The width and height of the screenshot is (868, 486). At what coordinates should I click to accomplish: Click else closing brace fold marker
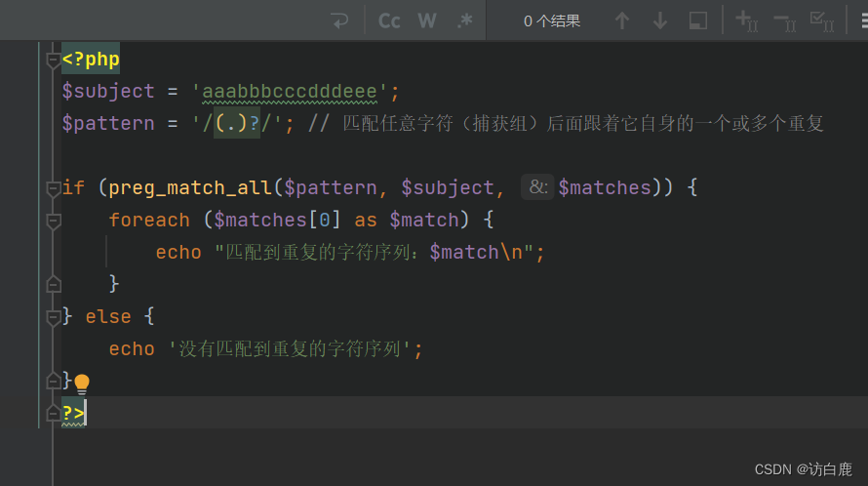[53, 381]
